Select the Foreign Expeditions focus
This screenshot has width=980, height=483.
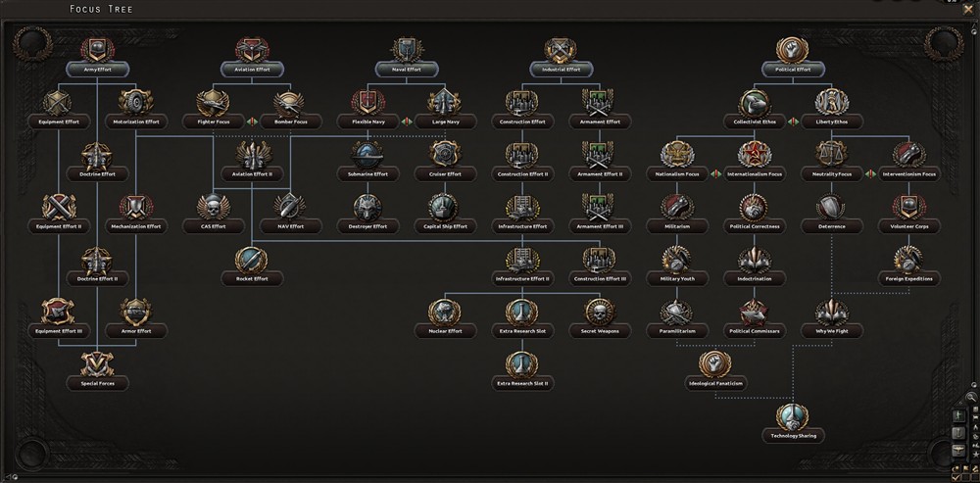(909, 260)
